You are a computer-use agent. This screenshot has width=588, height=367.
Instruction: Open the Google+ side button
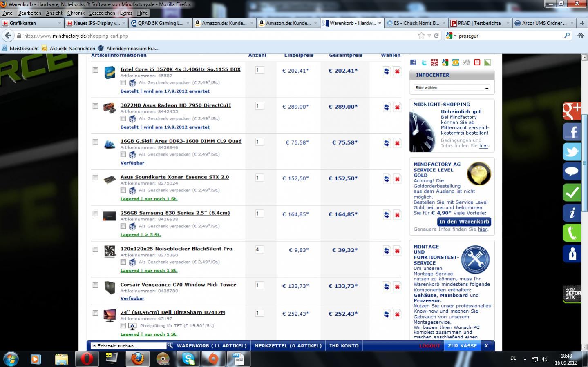572,110
